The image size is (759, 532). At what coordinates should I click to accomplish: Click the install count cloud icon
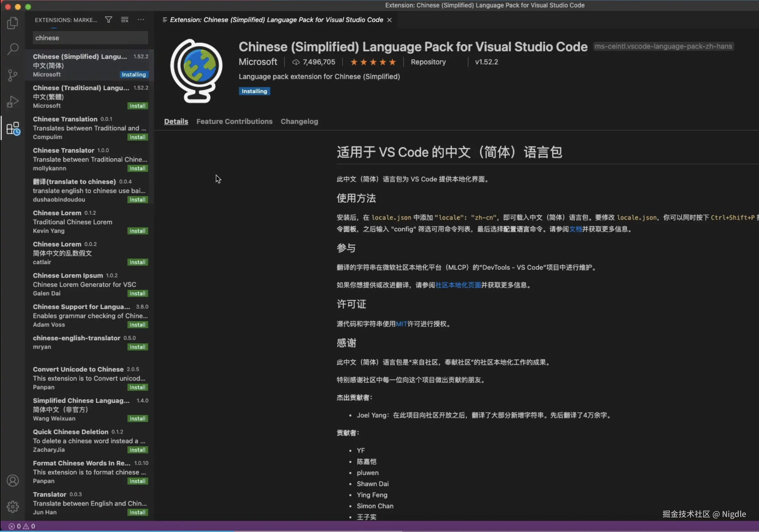(296, 62)
